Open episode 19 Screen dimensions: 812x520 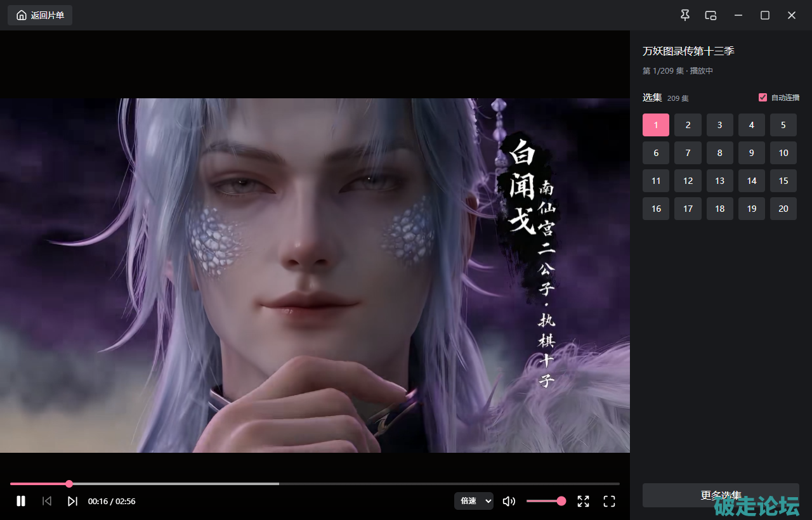click(x=752, y=209)
